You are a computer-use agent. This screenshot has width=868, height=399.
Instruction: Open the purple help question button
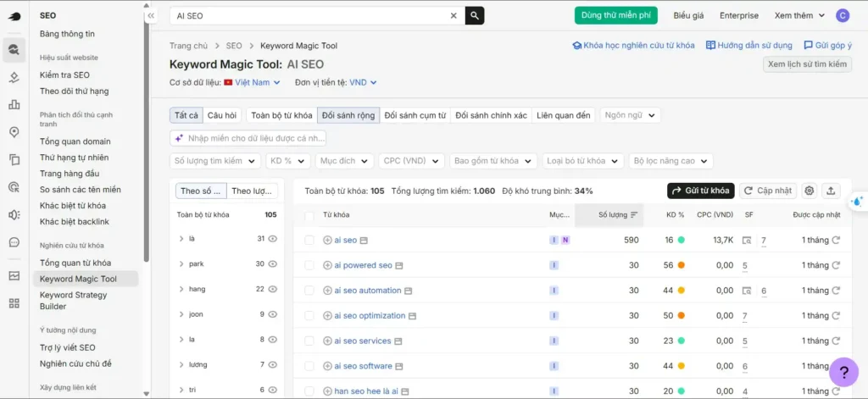click(x=843, y=372)
